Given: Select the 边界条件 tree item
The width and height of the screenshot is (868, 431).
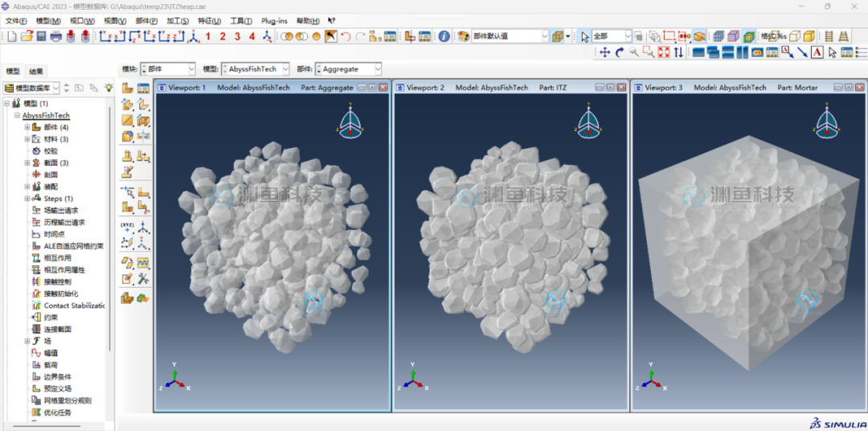Looking at the screenshot, I should pos(58,376).
